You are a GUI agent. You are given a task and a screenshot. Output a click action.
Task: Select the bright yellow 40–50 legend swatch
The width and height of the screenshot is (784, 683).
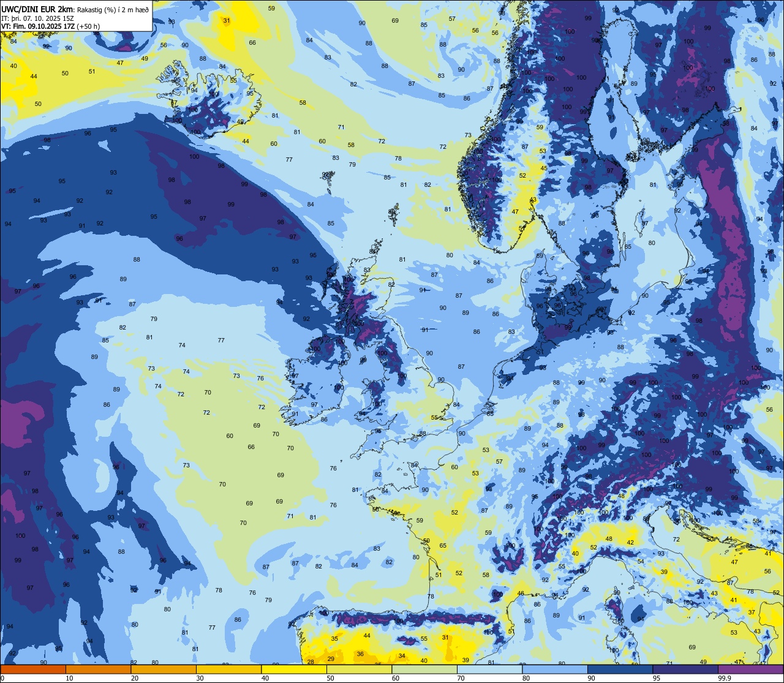pyautogui.click(x=294, y=669)
